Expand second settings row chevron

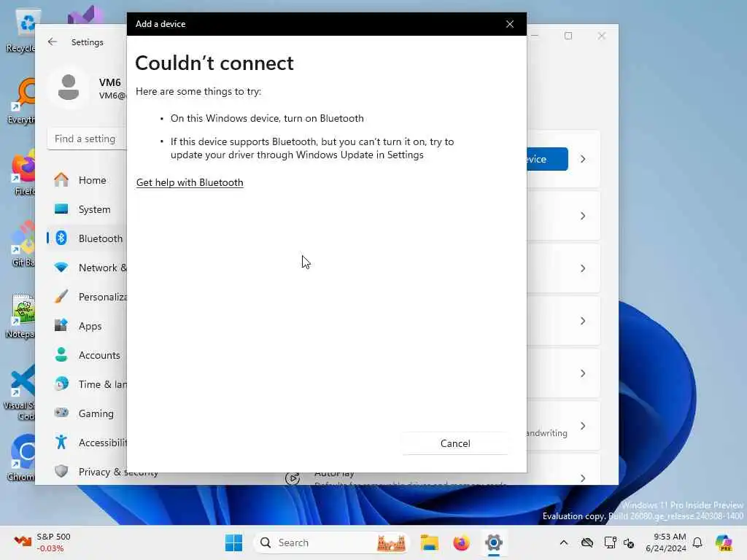583,216
